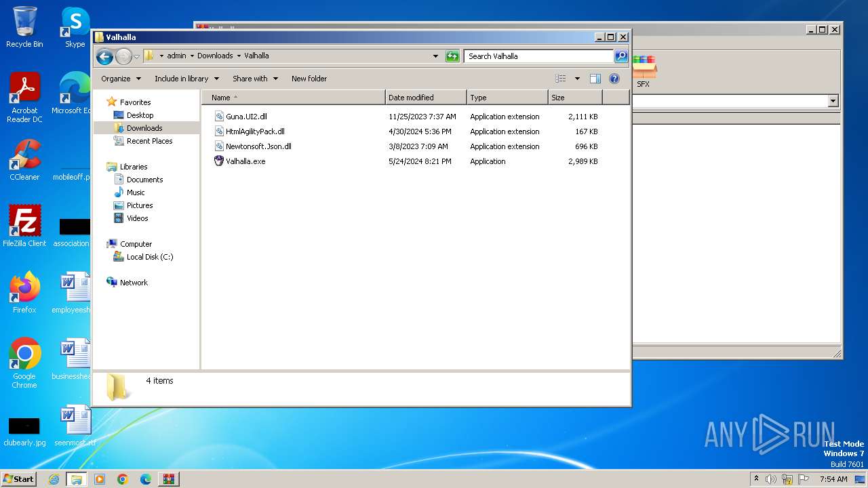Image resolution: width=868 pixels, height=488 pixels.
Task: Click the search magnifier icon
Action: click(x=620, y=56)
